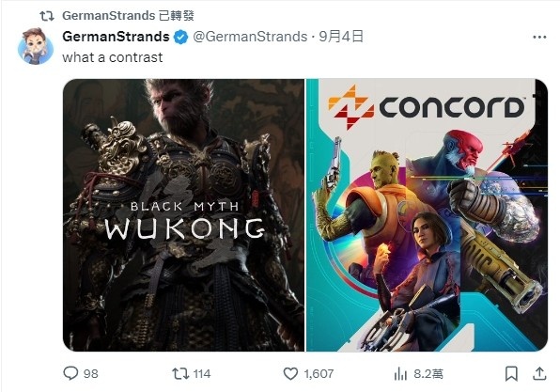Bookmark this post
The image size is (560, 392).
(x=511, y=374)
